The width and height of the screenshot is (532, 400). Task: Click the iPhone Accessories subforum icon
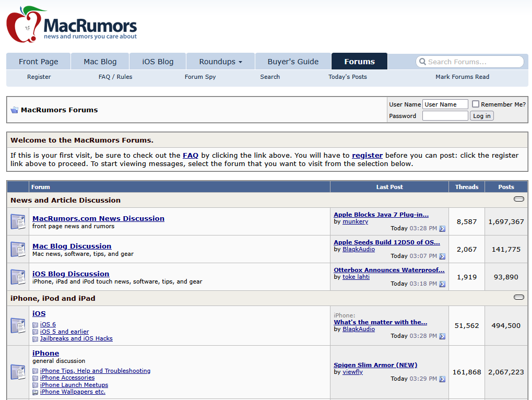pyautogui.click(x=36, y=378)
